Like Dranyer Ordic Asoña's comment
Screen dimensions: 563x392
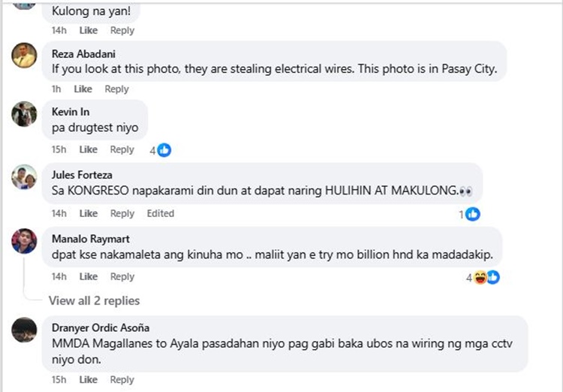89,380
